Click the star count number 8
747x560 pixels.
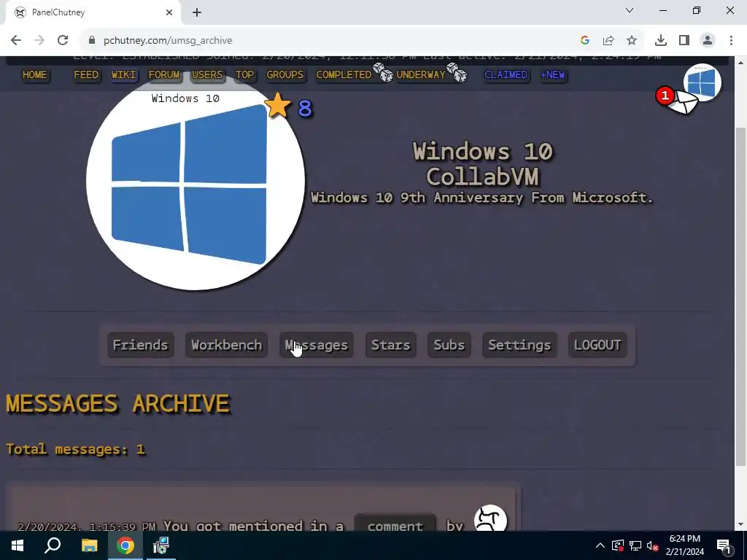point(305,109)
